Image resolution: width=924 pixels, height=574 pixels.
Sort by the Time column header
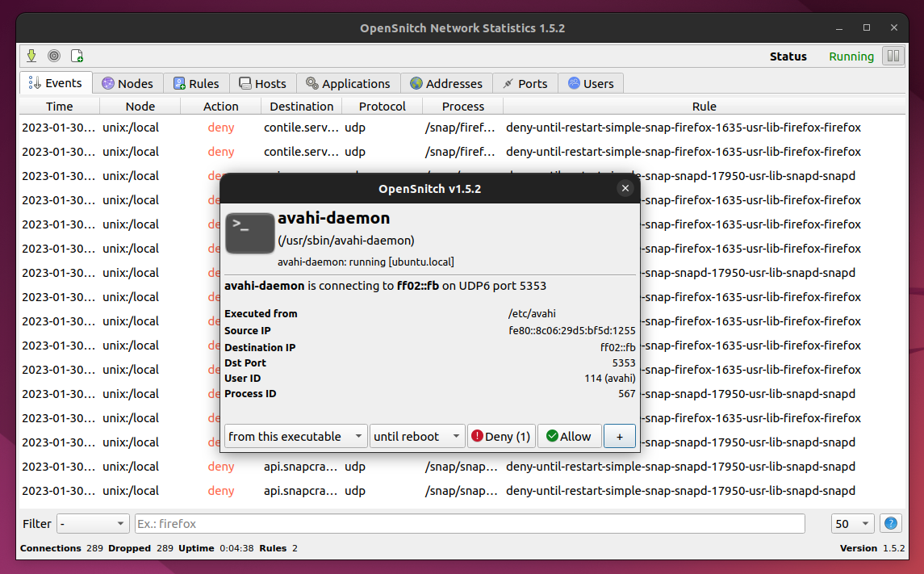click(60, 106)
